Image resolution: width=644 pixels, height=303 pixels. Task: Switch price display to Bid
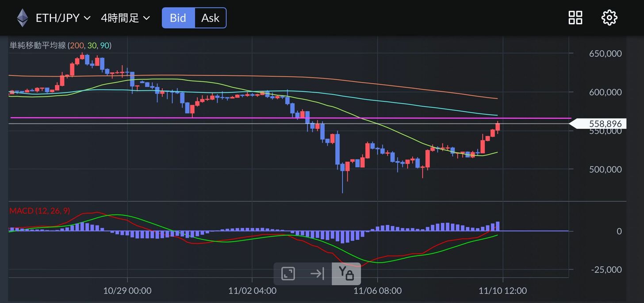[178, 18]
